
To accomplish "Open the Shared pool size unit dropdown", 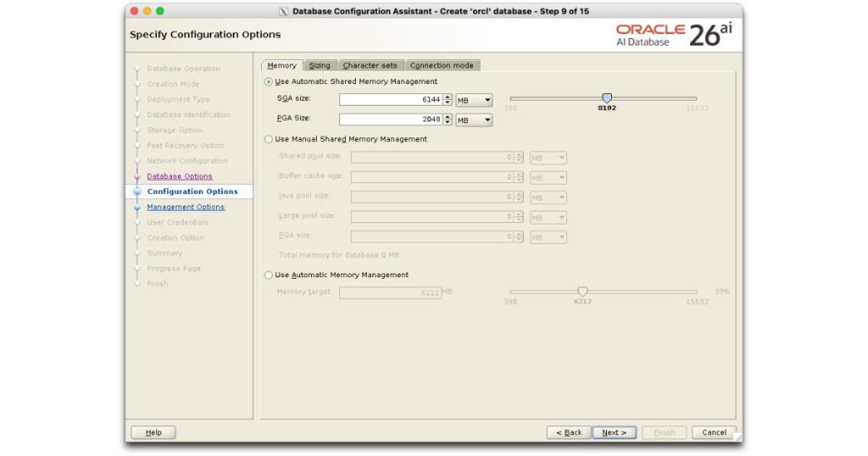I will [548, 158].
